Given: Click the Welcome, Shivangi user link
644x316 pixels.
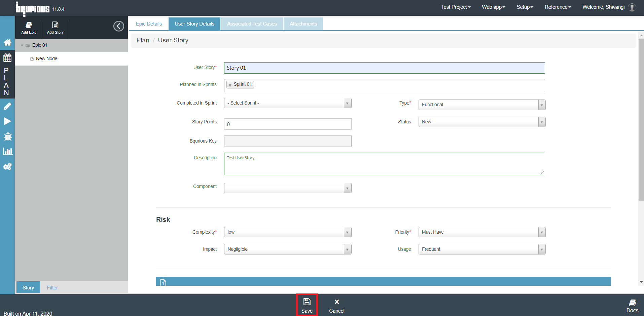Looking at the screenshot, I should pyautogui.click(x=603, y=7).
